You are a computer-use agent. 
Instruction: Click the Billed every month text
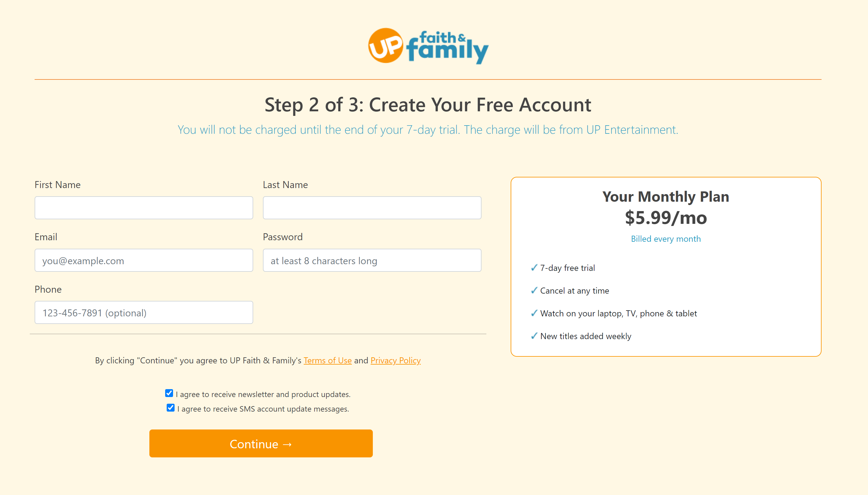(665, 239)
